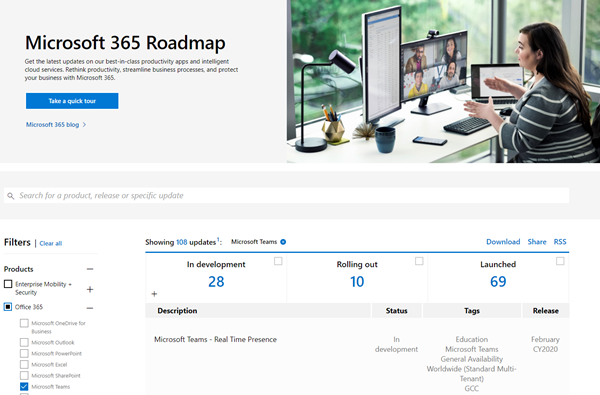This screenshot has height=395, width=600.
Task: Click the Share link
Action: click(537, 242)
